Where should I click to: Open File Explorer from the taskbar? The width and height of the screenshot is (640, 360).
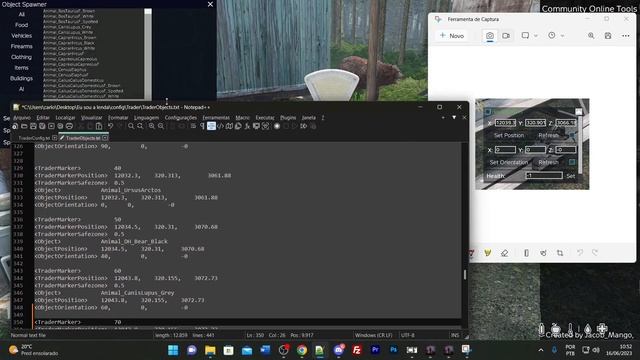(x=210, y=350)
